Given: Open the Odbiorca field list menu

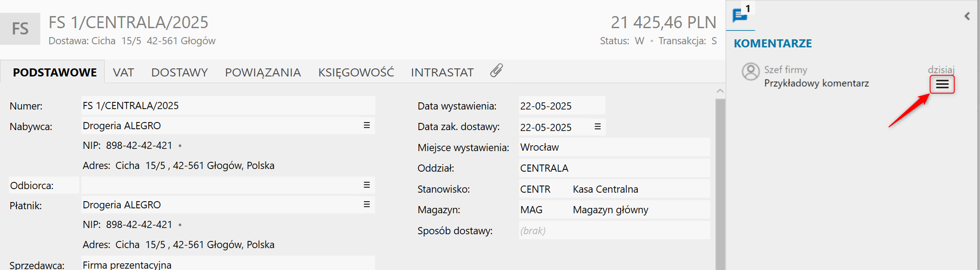Looking at the screenshot, I should coord(366,185).
